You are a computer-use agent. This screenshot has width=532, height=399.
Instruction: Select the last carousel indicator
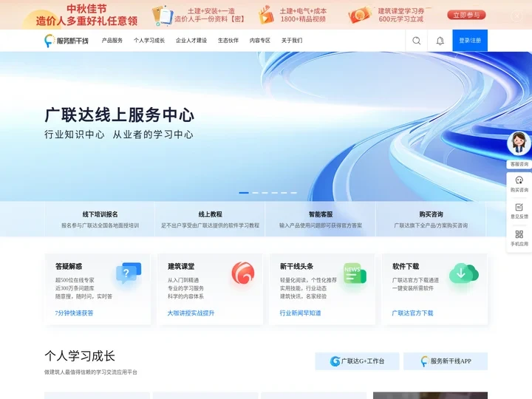294,193
